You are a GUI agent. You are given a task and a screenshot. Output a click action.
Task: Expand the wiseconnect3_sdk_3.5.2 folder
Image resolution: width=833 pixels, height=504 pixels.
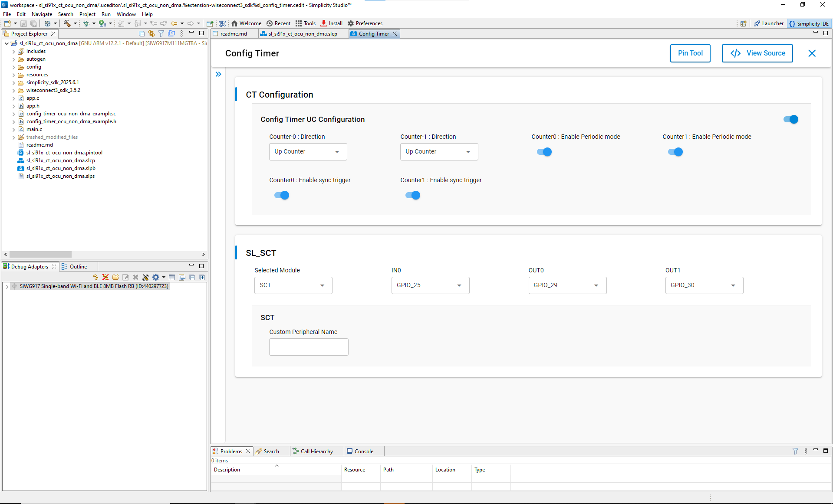pos(14,90)
